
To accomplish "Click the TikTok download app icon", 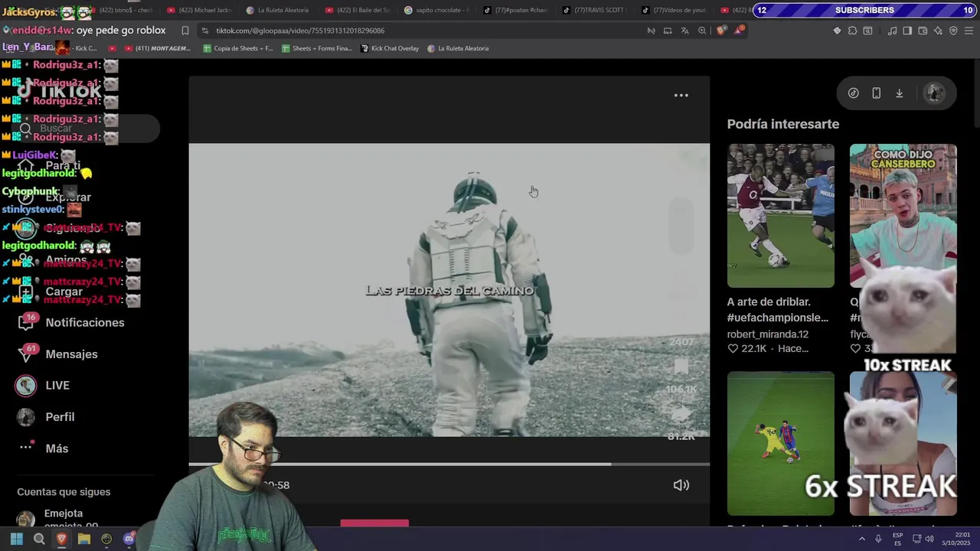I will 900,93.
